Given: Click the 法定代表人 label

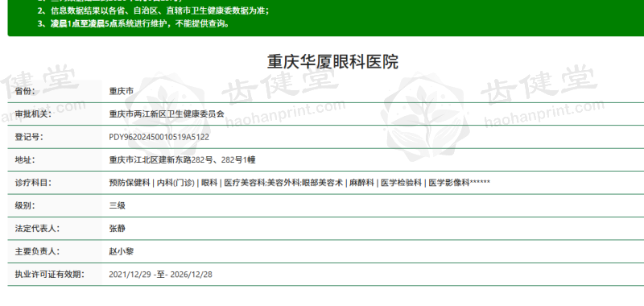Looking at the screenshot, I should click(37, 229).
